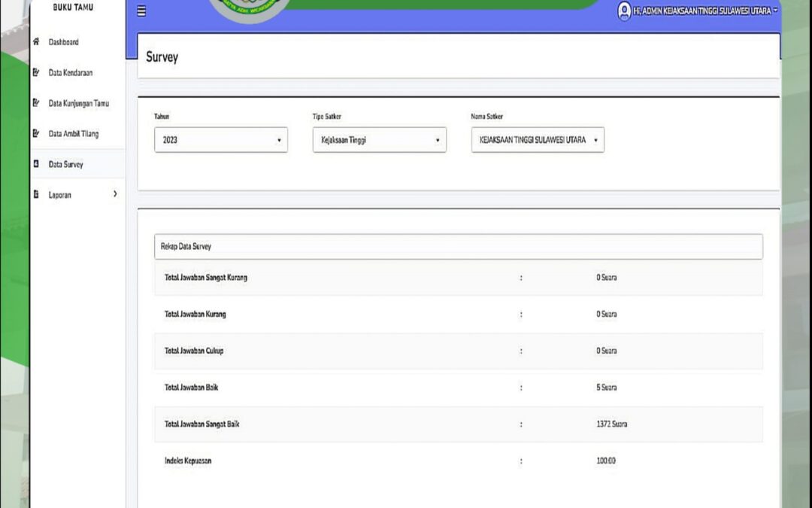The height and width of the screenshot is (508, 812).
Task: Click the Data Kendaraan edit icon
Action: tap(36, 73)
